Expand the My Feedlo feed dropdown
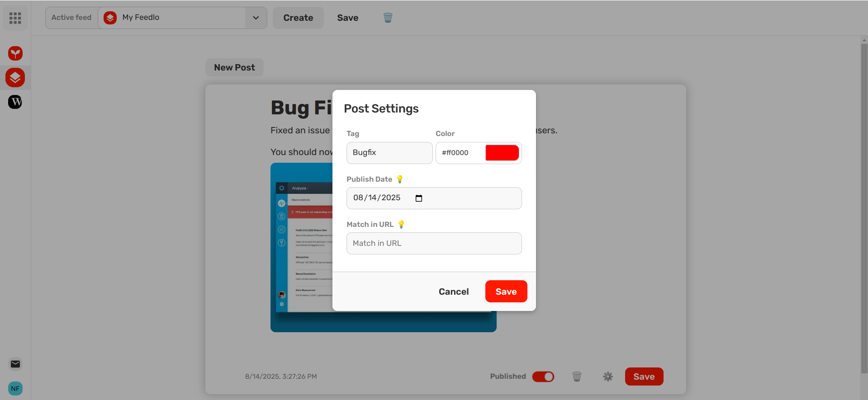The image size is (868, 400). click(256, 18)
